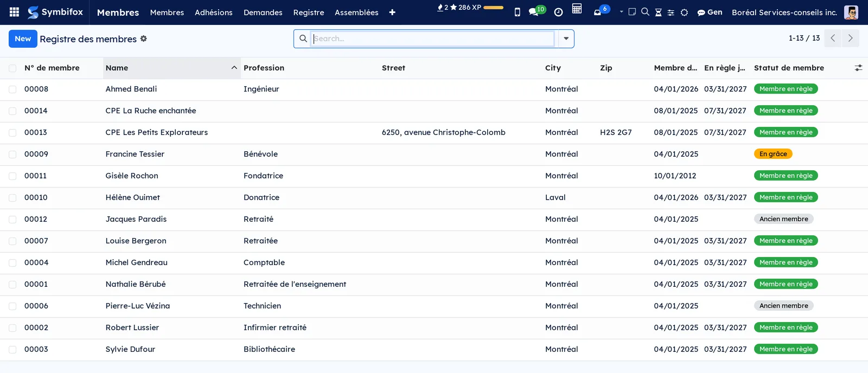Tick the checkbox for Jacques Paradis

12,220
